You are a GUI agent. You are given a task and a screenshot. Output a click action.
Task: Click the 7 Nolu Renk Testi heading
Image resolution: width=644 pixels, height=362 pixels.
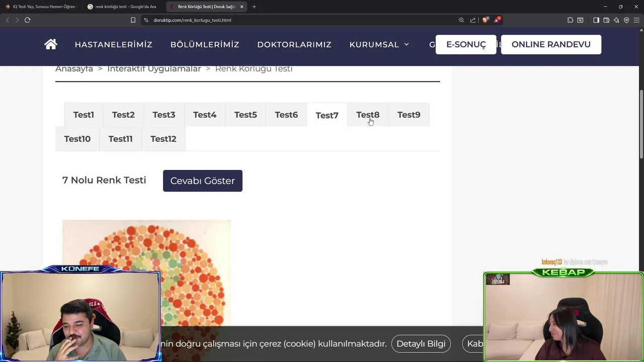click(x=104, y=180)
